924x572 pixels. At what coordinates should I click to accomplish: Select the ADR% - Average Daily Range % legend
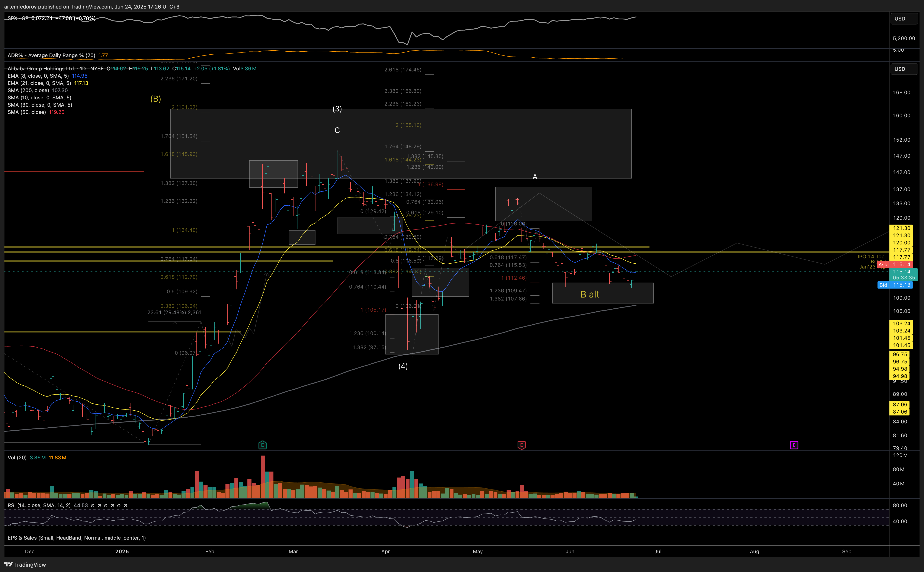point(51,55)
